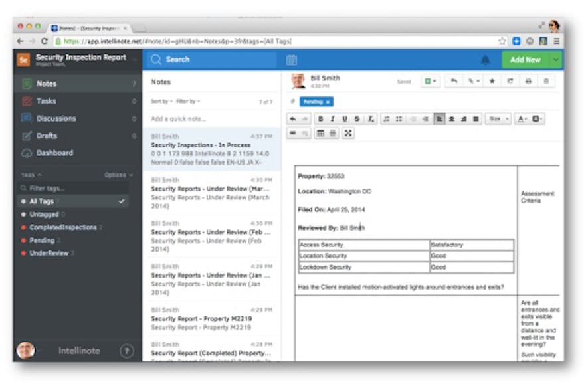
Task: Remove text formatting with the Tx icon
Action: tap(371, 119)
